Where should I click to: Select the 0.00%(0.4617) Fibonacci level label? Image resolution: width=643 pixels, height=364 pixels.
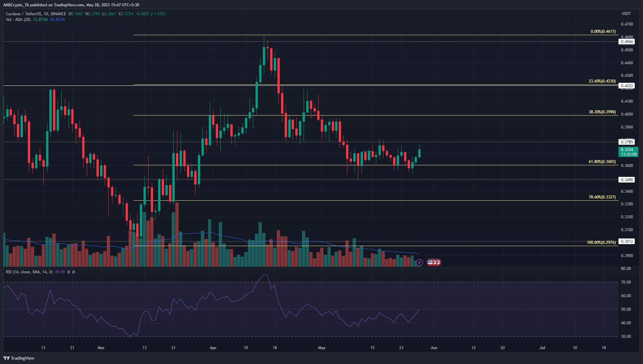(603, 31)
